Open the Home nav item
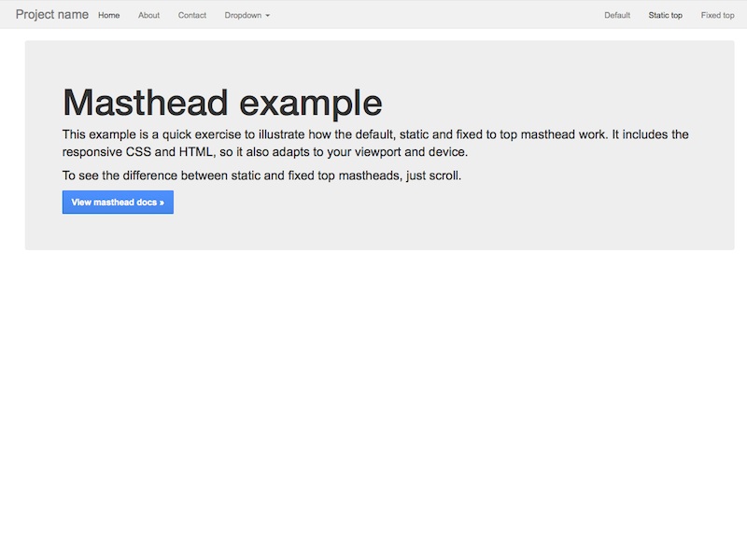The height and width of the screenshot is (560, 747). point(109,15)
